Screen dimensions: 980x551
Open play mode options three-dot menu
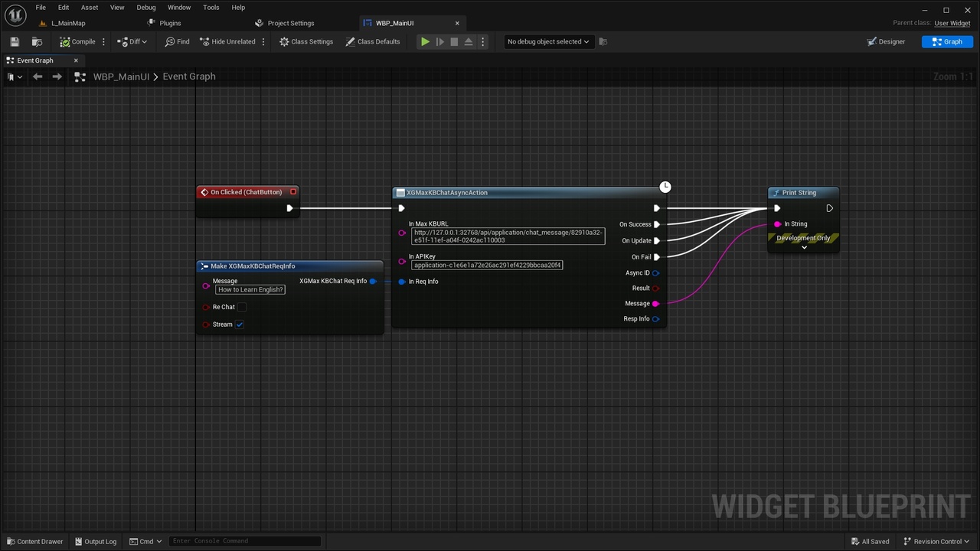482,41
